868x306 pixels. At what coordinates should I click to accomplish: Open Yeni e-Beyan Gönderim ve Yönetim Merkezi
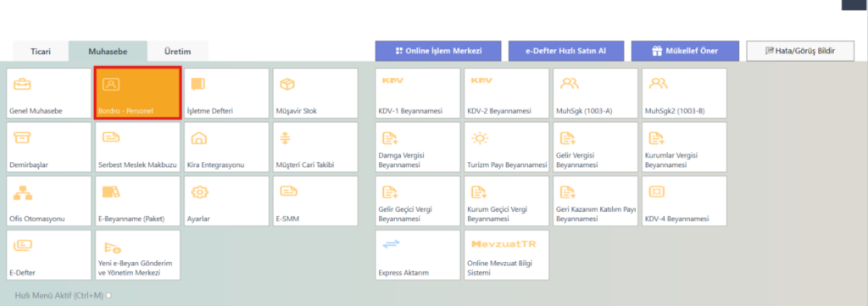138,255
